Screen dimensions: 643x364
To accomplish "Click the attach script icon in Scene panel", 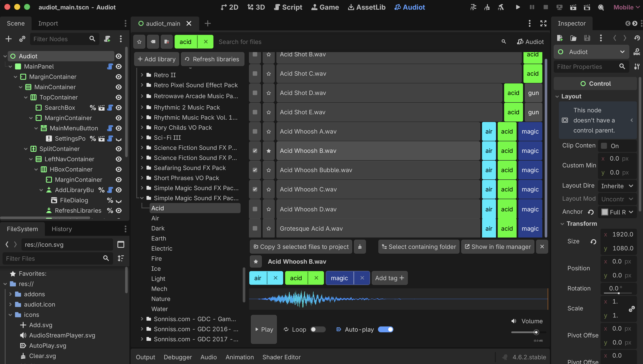I will click(x=107, y=39).
